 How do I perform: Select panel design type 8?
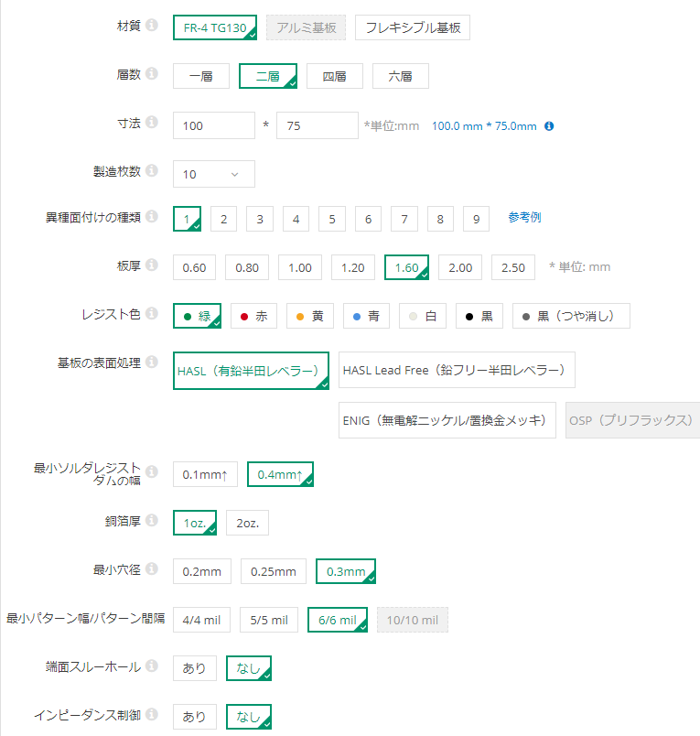[x=440, y=219]
